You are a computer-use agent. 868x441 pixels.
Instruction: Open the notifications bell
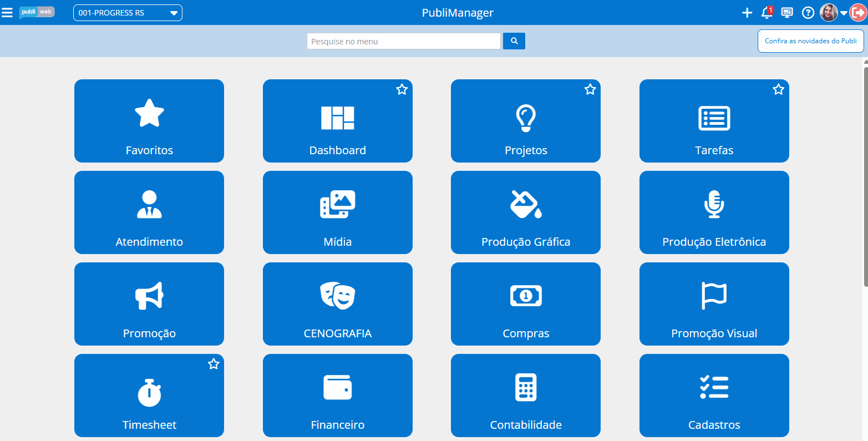[x=767, y=13]
